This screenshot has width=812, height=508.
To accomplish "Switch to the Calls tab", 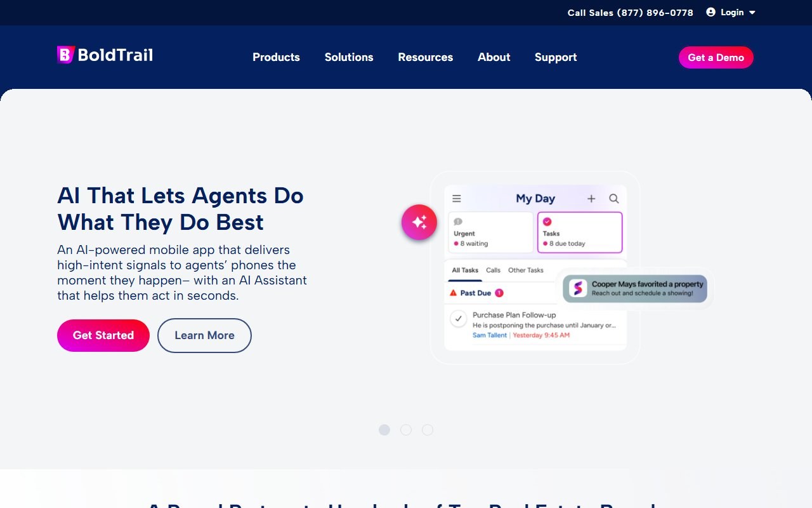I will (493, 270).
